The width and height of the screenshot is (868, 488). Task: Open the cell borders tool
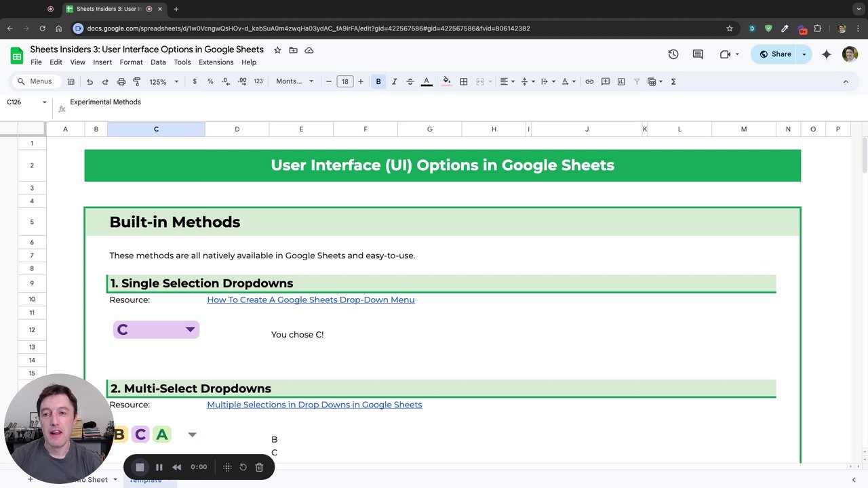click(464, 81)
